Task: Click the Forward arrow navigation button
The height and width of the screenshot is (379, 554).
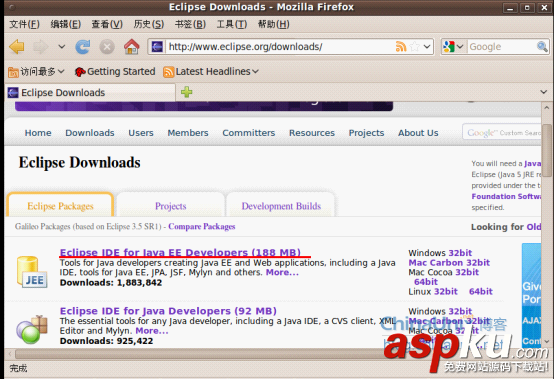Action: click(41, 47)
